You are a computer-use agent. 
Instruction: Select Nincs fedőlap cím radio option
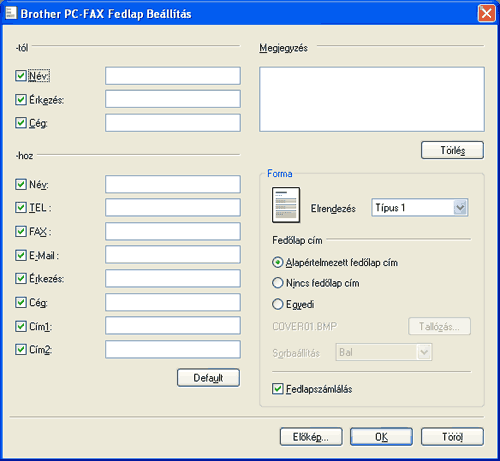(x=278, y=283)
